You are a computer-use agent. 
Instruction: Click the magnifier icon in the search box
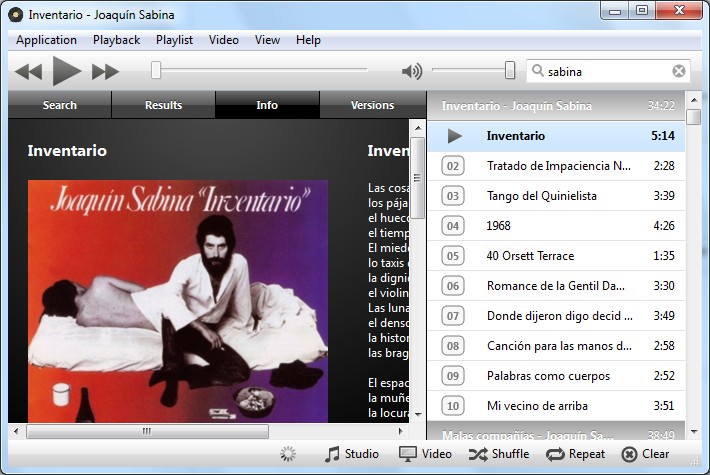click(x=537, y=71)
